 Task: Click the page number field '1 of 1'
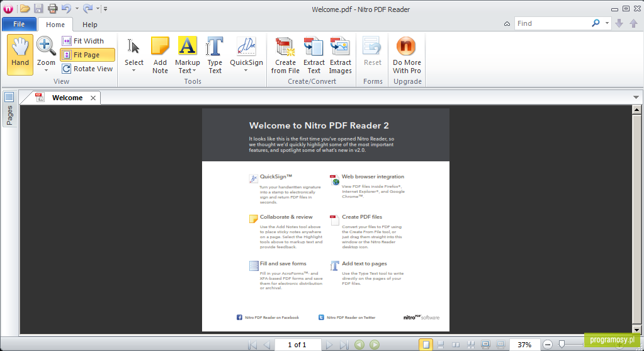[x=297, y=345]
